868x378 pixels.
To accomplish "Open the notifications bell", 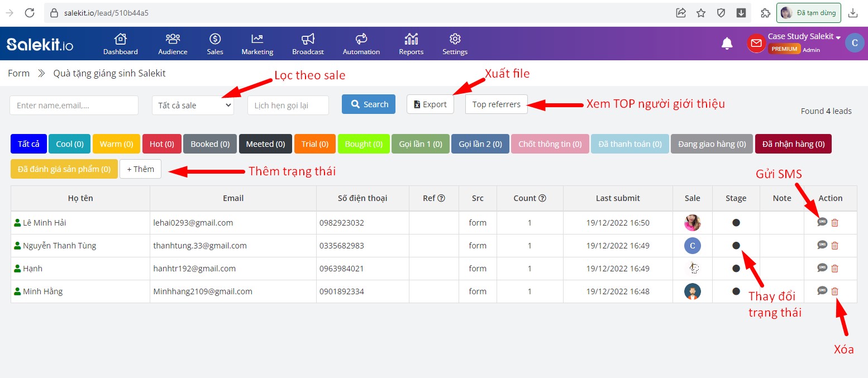I will pos(727,44).
